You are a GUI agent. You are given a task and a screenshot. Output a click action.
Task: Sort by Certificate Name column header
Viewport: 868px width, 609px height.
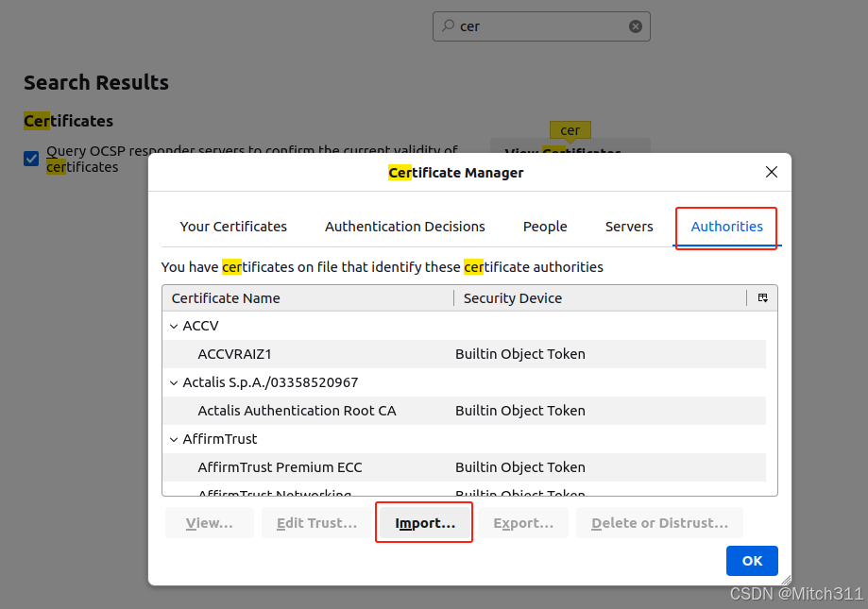point(308,298)
